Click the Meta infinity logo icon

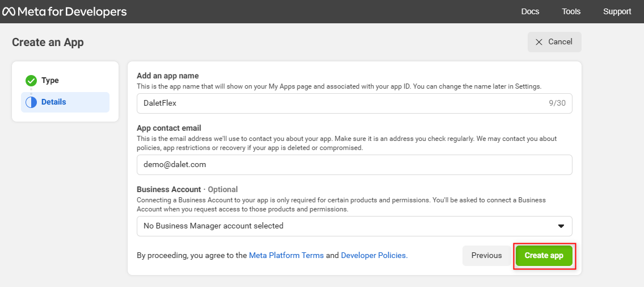(x=9, y=12)
